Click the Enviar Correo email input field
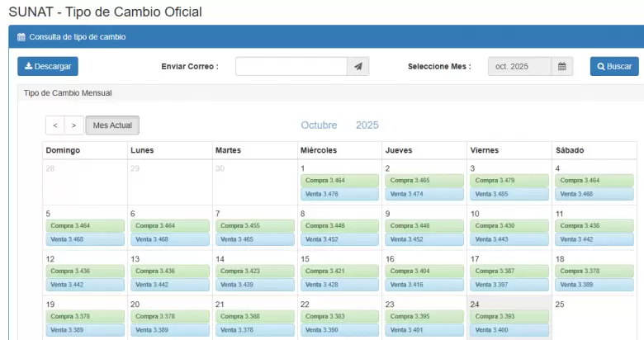Image resolution: width=644 pixels, height=340 pixels. 291,67
